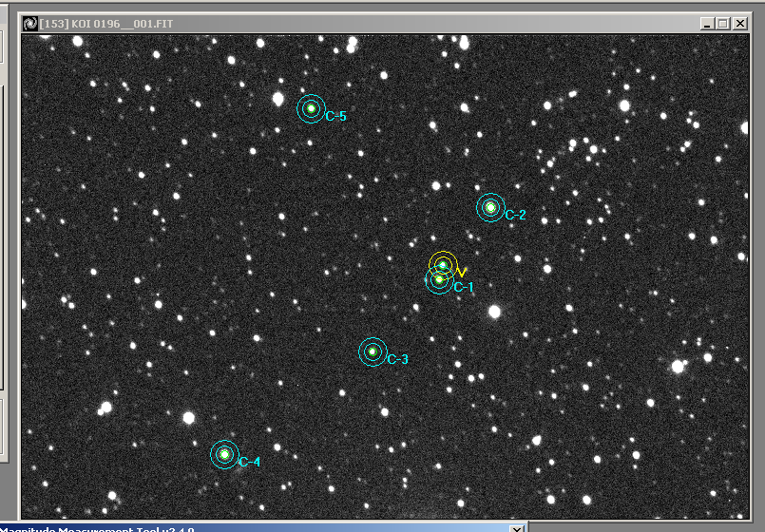The height and width of the screenshot is (532, 765).
Task: Click the cyan C-4 label text
Action: pos(249,462)
